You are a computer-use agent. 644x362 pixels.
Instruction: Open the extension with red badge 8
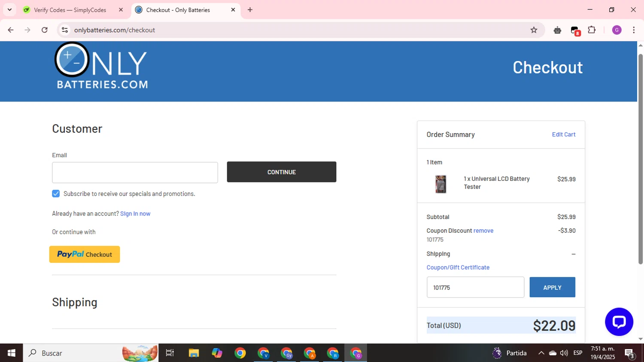[x=575, y=30]
